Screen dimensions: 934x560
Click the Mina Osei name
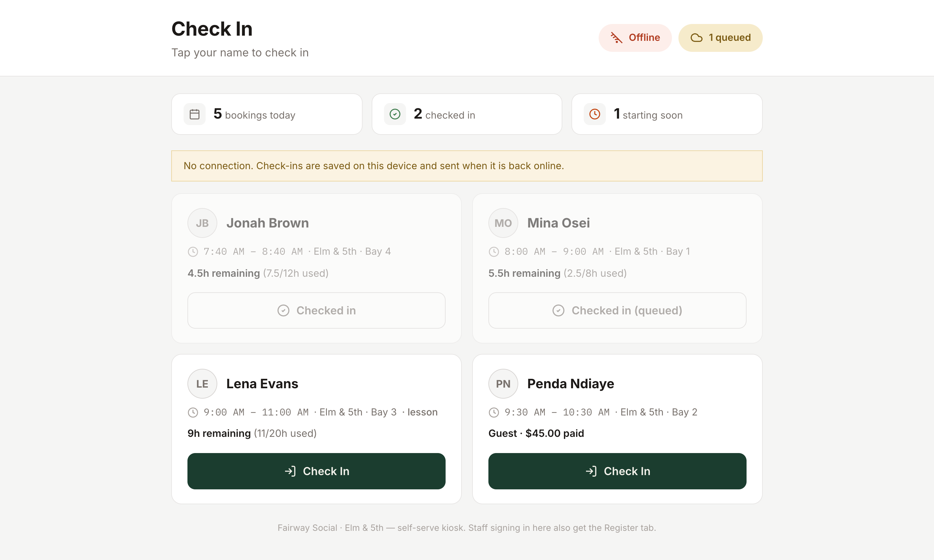click(558, 223)
